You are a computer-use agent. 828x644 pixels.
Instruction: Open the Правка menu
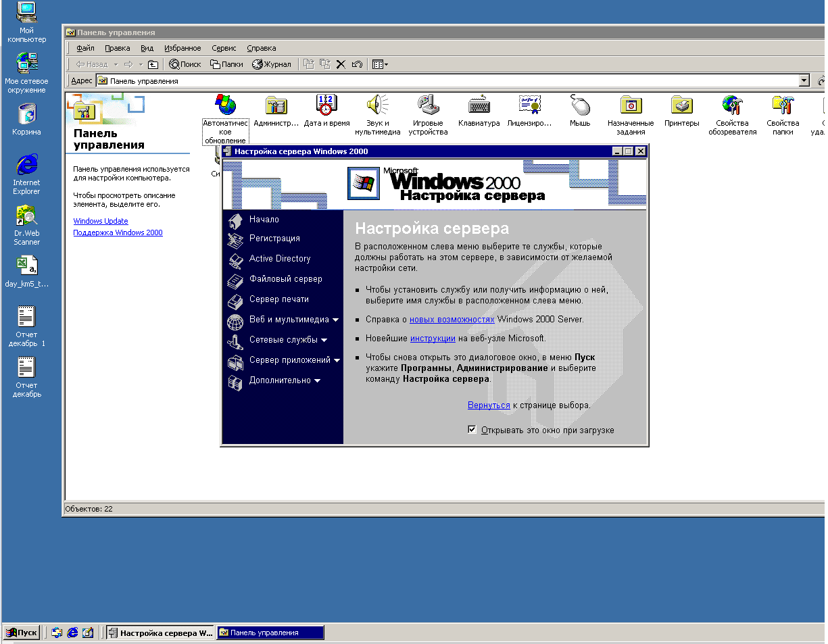(x=118, y=48)
